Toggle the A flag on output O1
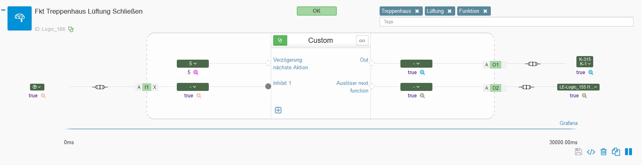Image resolution: width=644 pixels, height=165 pixels. (x=487, y=65)
